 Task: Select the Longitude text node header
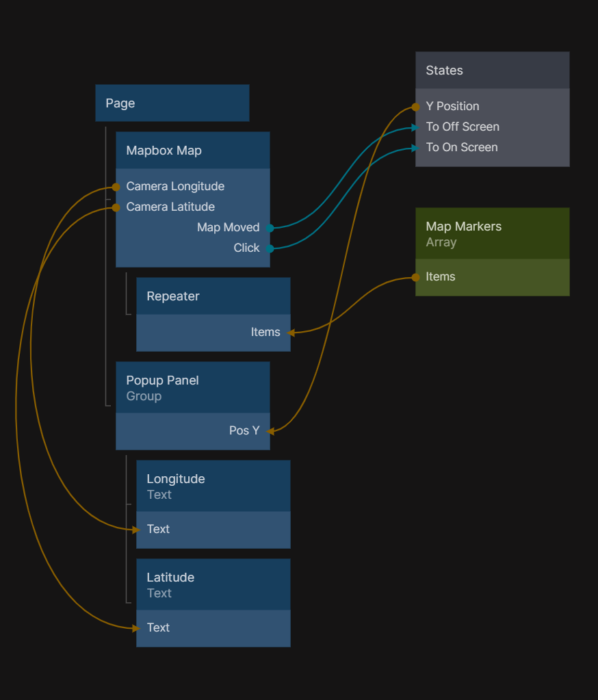point(213,487)
